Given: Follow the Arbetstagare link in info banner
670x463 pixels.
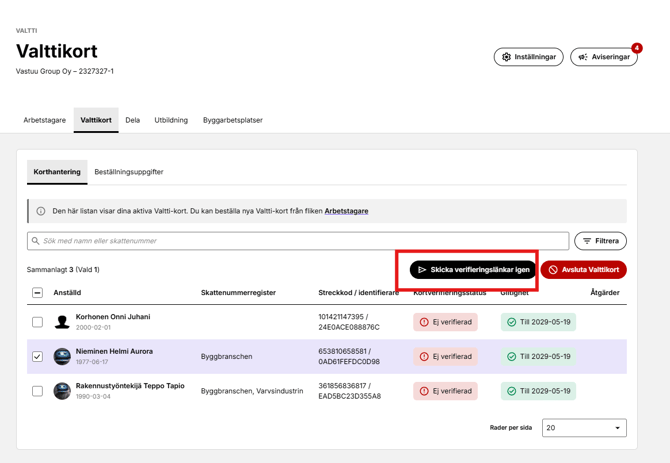Looking at the screenshot, I should [346, 211].
